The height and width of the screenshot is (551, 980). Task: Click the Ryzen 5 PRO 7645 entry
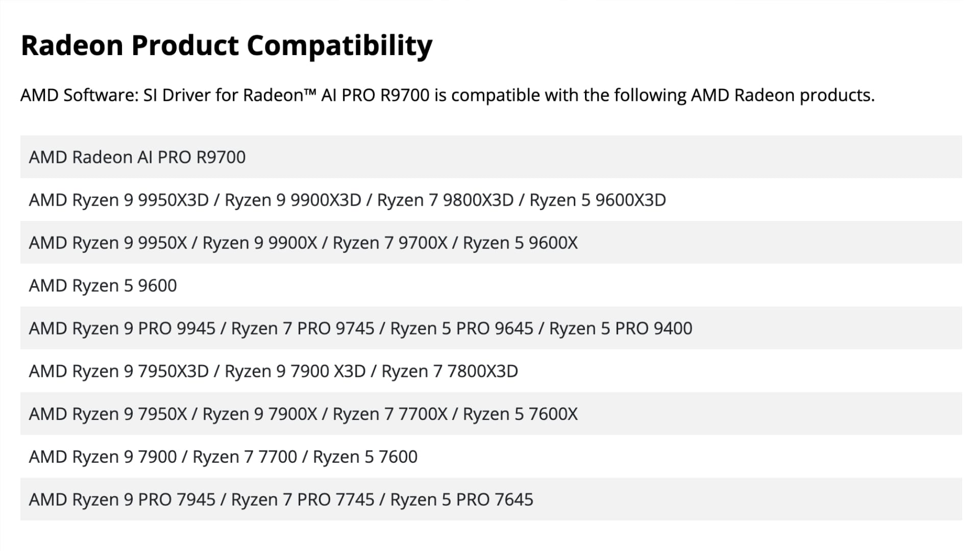(461, 500)
